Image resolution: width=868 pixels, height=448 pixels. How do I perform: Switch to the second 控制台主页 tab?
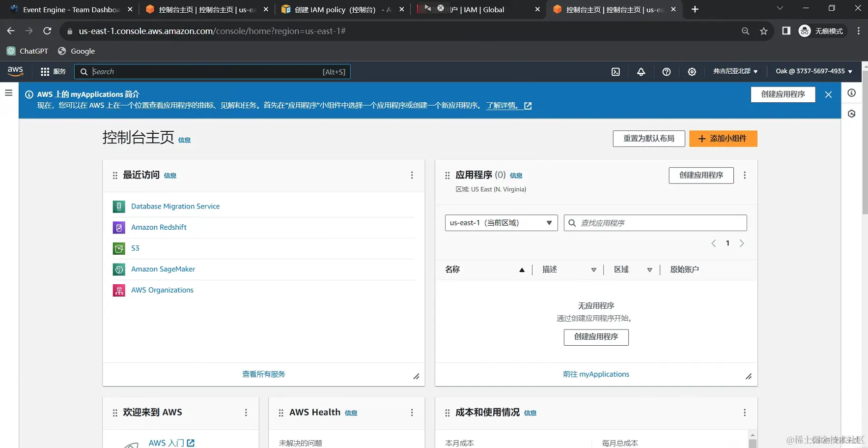point(614,9)
